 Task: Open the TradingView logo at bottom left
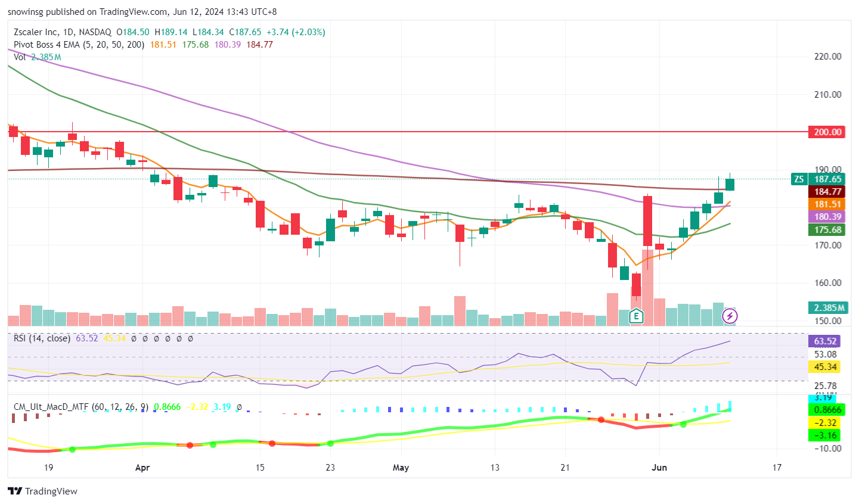tap(43, 491)
